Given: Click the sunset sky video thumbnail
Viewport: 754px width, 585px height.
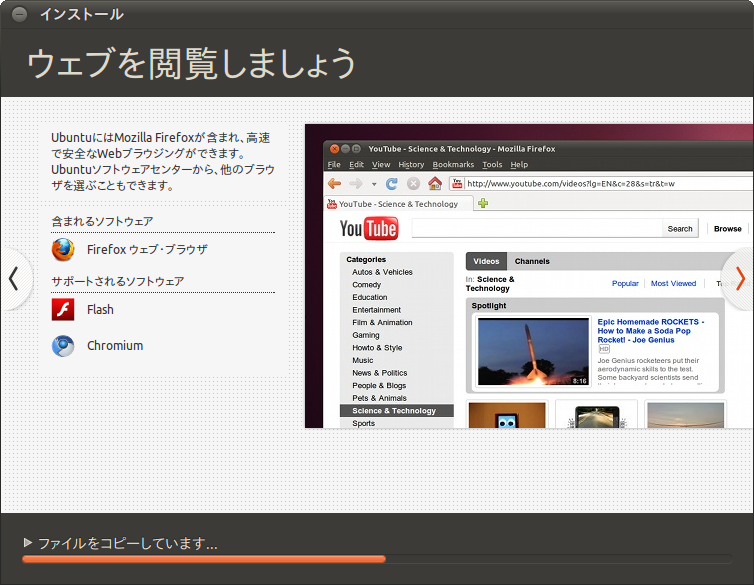Looking at the screenshot, I should click(x=685, y=415).
